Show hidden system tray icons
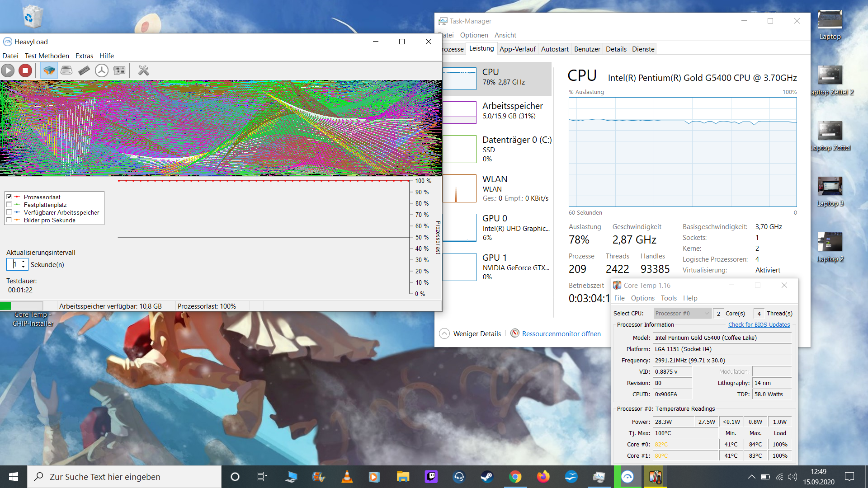 751,477
